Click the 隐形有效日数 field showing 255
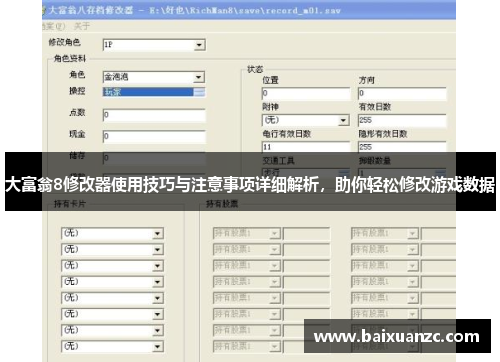500x362 pixels. click(402, 147)
